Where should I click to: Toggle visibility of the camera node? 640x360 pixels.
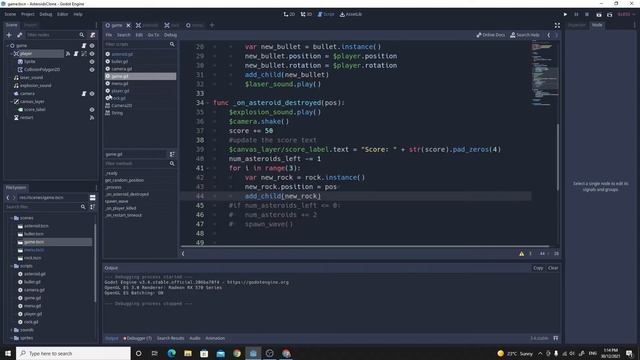[x=92, y=93]
